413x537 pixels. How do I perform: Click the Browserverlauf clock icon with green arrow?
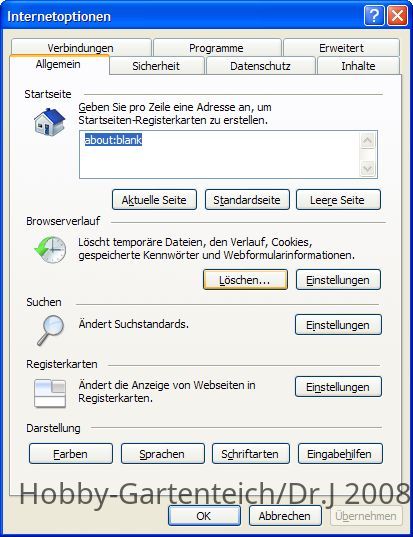[x=50, y=250]
